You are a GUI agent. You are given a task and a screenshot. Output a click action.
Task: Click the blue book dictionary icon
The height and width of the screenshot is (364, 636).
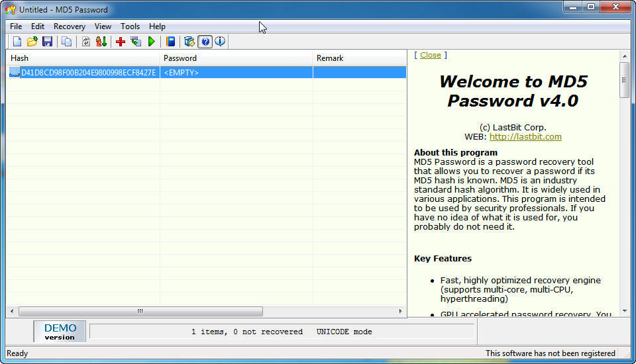click(171, 41)
